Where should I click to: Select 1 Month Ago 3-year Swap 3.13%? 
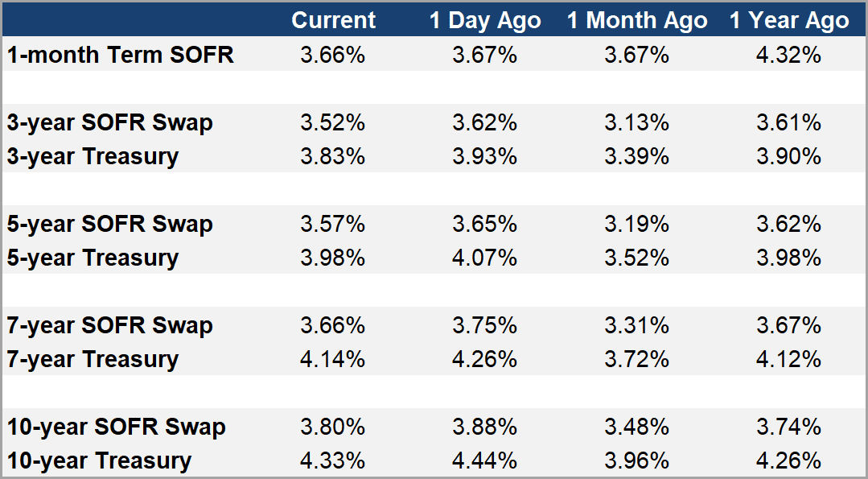[x=637, y=122]
